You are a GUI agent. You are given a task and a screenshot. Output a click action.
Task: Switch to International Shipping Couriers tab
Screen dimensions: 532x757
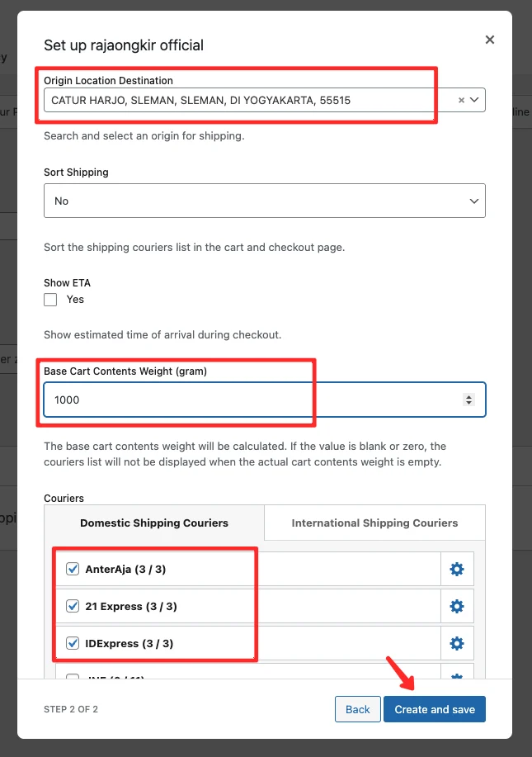coord(374,523)
